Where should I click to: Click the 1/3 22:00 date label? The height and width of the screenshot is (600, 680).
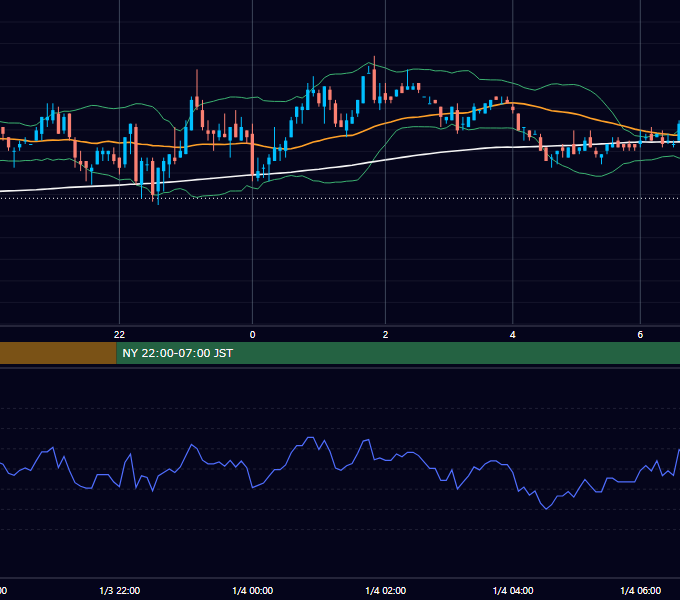pos(120,590)
